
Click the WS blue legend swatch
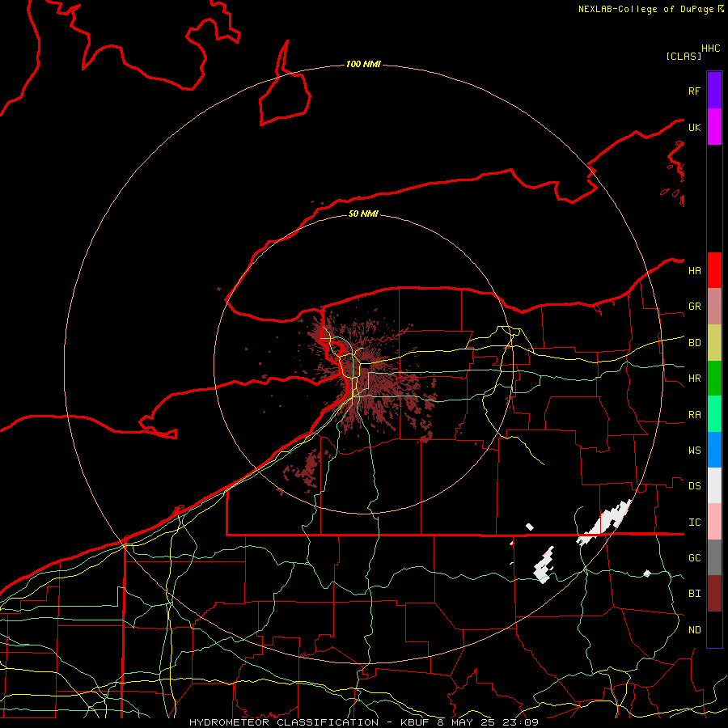(x=714, y=450)
